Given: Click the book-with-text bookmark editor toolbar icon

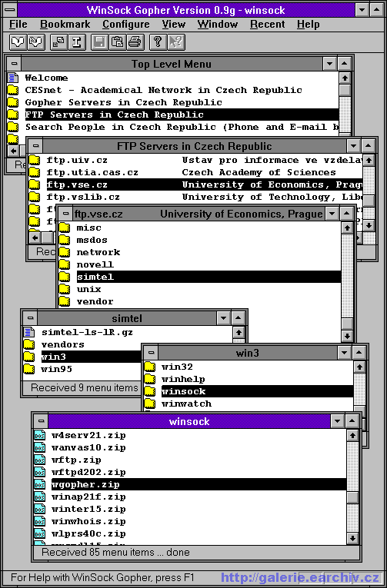Looking at the screenshot, I should (35, 42).
